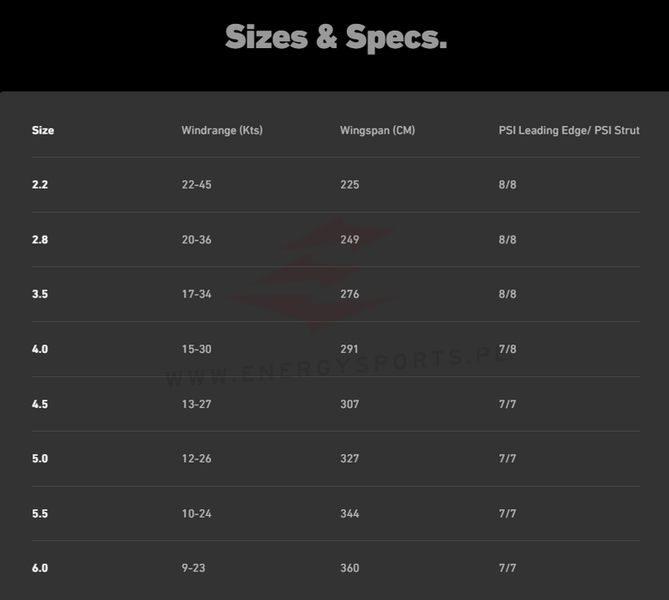The height and width of the screenshot is (600, 669).
Task: Click the "Sizes & Specs." heading
Action: click(335, 37)
